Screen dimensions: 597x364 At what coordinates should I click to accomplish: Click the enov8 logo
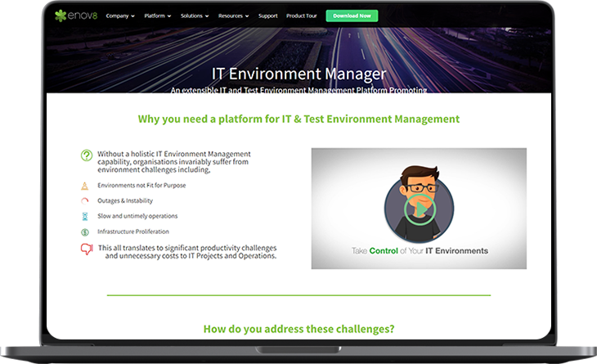pos(76,16)
